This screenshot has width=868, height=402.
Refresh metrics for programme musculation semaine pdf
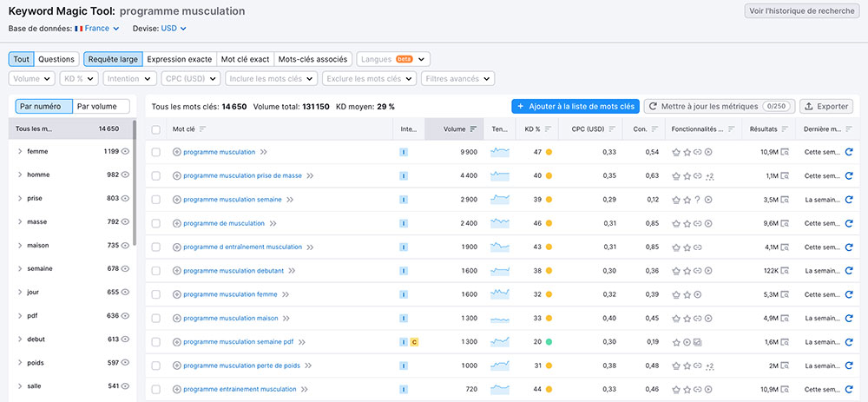pyautogui.click(x=849, y=342)
